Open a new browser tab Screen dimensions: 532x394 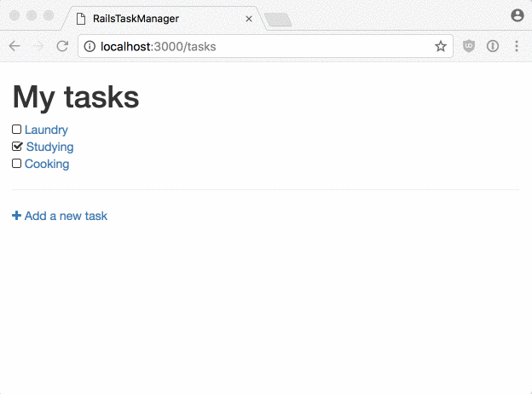click(278, 20)
